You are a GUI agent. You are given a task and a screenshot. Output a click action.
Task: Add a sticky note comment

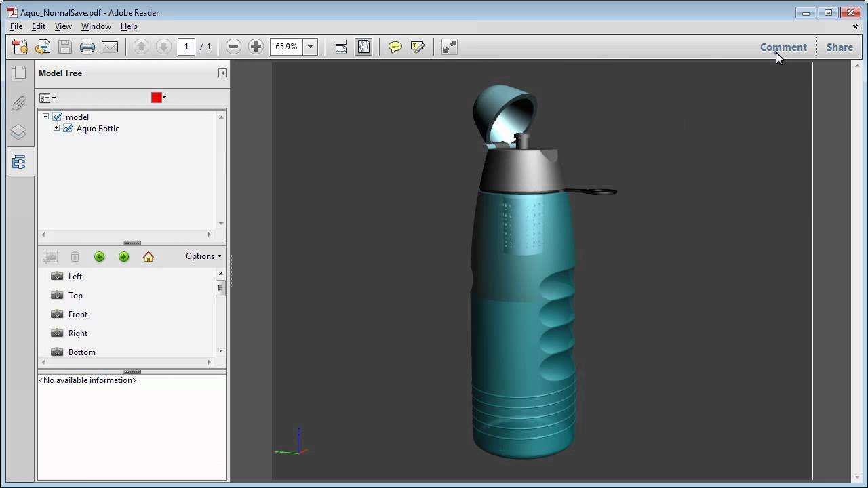(395, 47)
